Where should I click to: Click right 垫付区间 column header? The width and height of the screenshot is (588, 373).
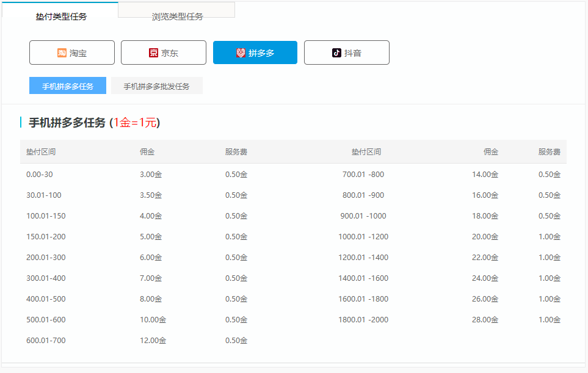pyautogui.click(x=366, y=152)
